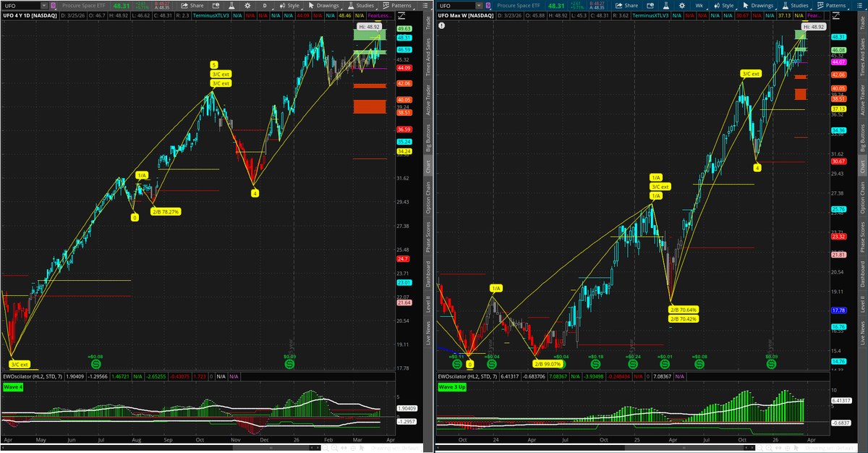Open Trade tab in right chart sidebar
Image resolution: width=868 pixels, height=453 pixels.
tap(862, 23)
